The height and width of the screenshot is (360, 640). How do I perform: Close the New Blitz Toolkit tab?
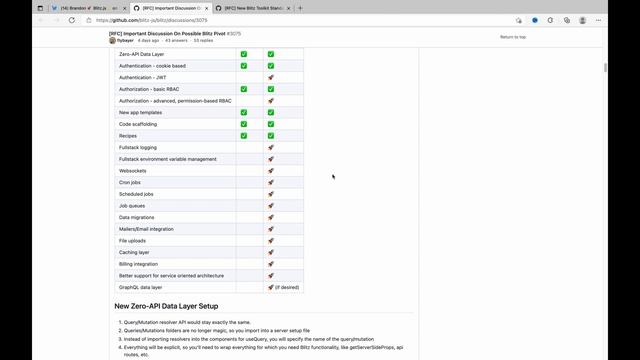tap(289, 8)
